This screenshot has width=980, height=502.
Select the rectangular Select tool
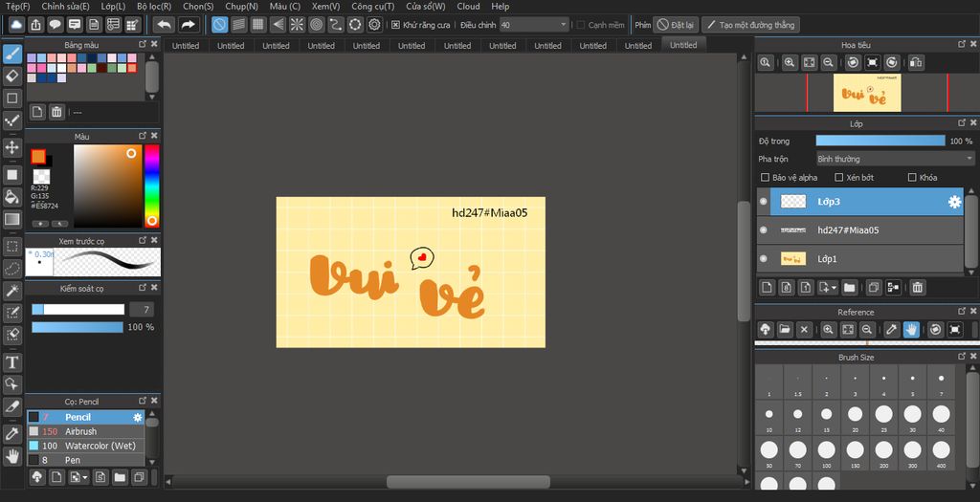(x=11, y=246)
